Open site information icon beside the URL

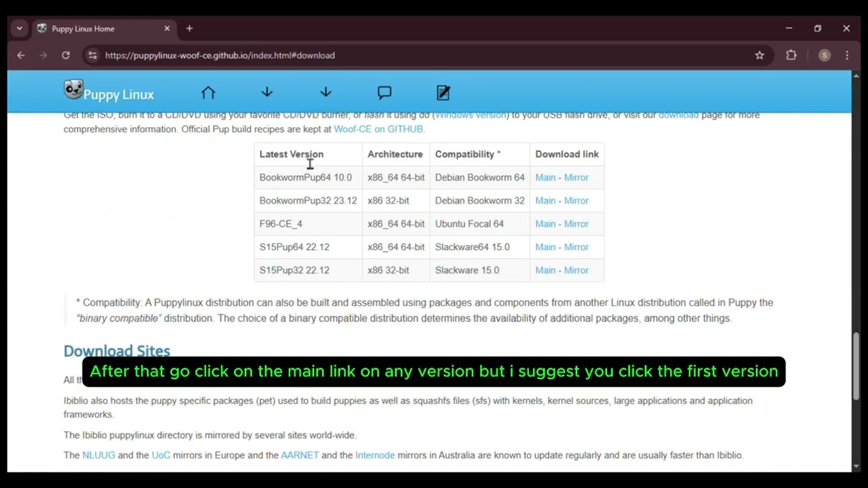point(93,56)
